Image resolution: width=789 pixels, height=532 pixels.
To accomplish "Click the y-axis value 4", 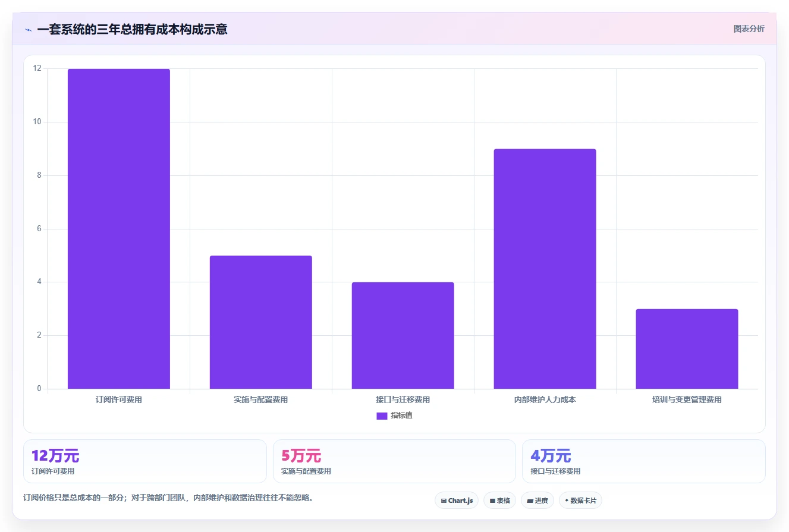I will click(39, 282).
